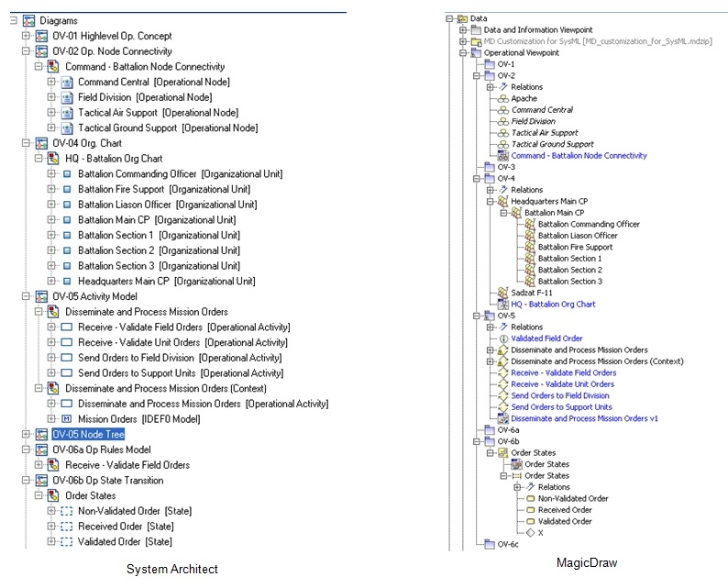The height and width of the screenshot is (588, 728).
Task: Click the Validated Field Order information icon
Action: pyautogui.click(x=502, y=338)
